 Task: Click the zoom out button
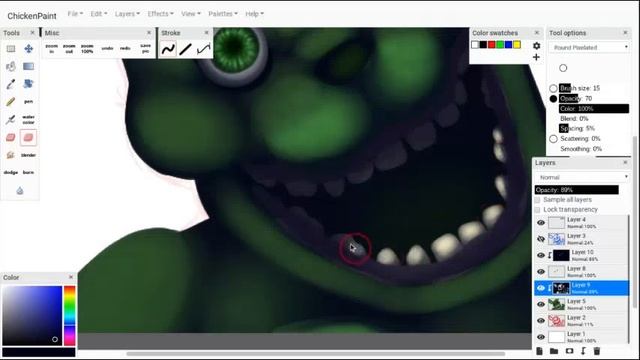(69, 49)
